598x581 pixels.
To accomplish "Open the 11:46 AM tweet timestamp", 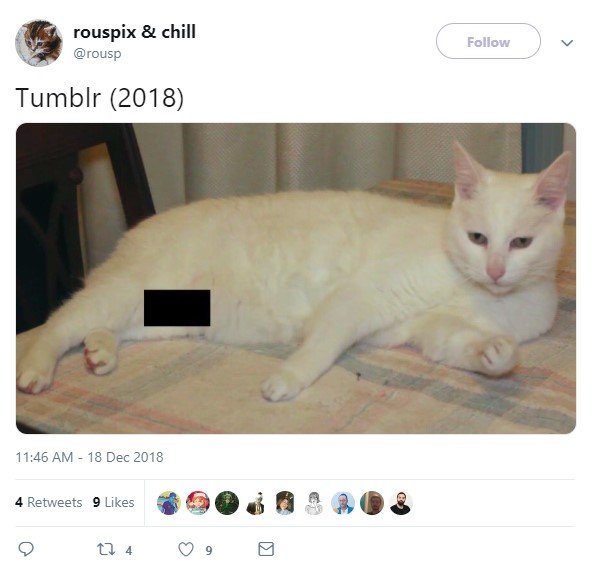I will point(89,457).
